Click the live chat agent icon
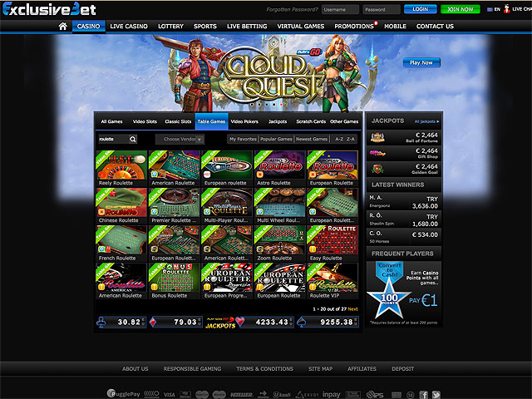This screenshot has width=532, height=399. pos(506,9)
